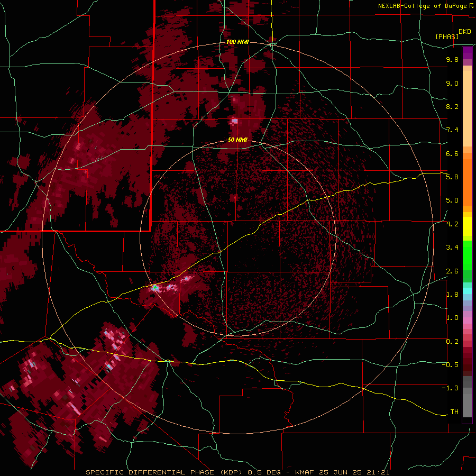This screenshot has height=476, width=476.
Task: Click the 1.0 scale value
Action: pos(452,318)
